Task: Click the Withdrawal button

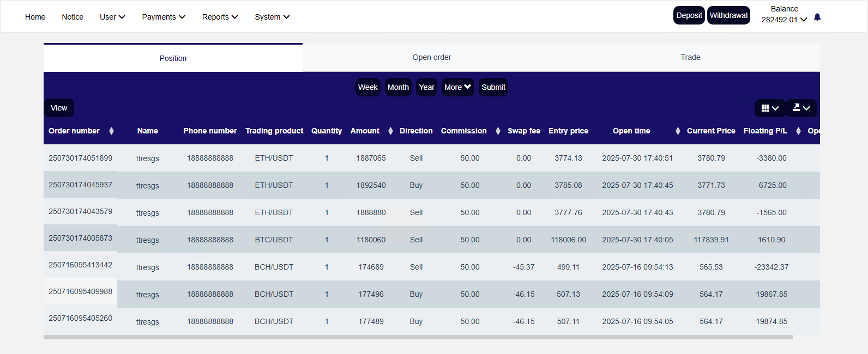Action: [728, 15]
